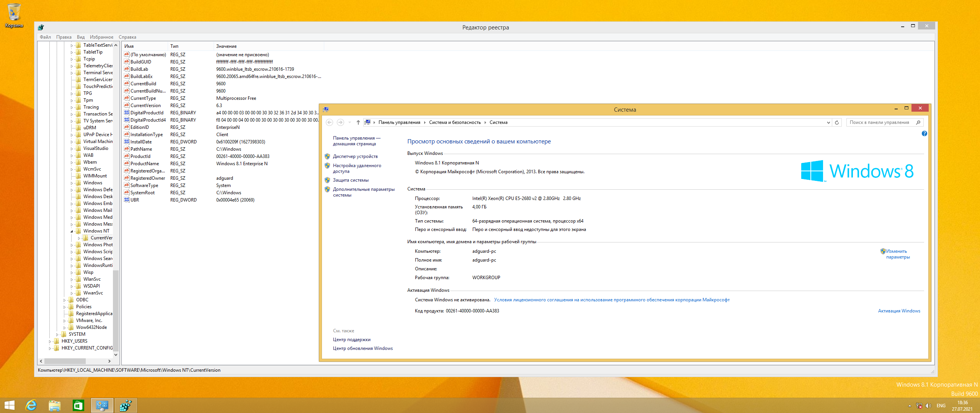Open Дополнительные параметры системы link

364,192
